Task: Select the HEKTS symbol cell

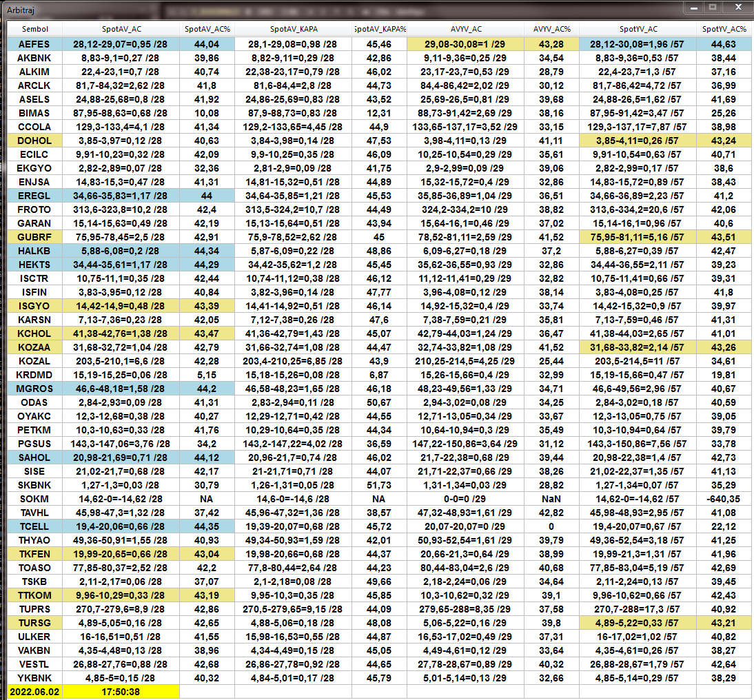Action: coord(34,265)
